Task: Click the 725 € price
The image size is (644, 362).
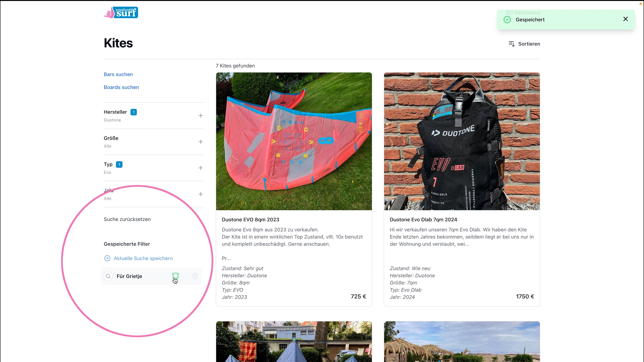Action: coord(358,296)
